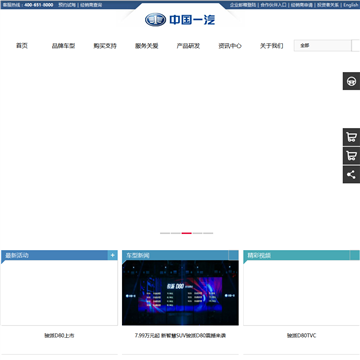Viewport: 360px width, 360px height.
Task: Select the second carousel indicator dash
Action: (x=176, y=233)
